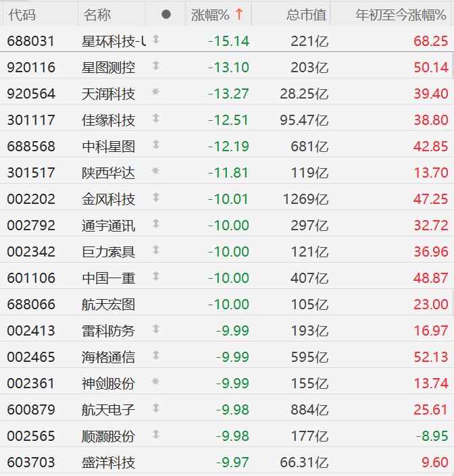454x476 pixels.
Task: Open the 中国一重 stock name
Action: coord(108,278)
